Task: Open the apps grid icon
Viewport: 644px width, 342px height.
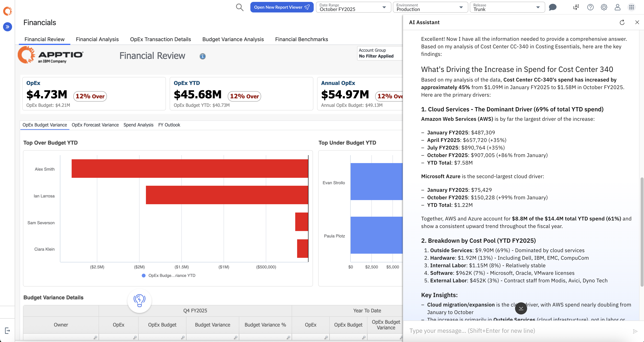Action: pyautogui.click(x=632, y=7)
